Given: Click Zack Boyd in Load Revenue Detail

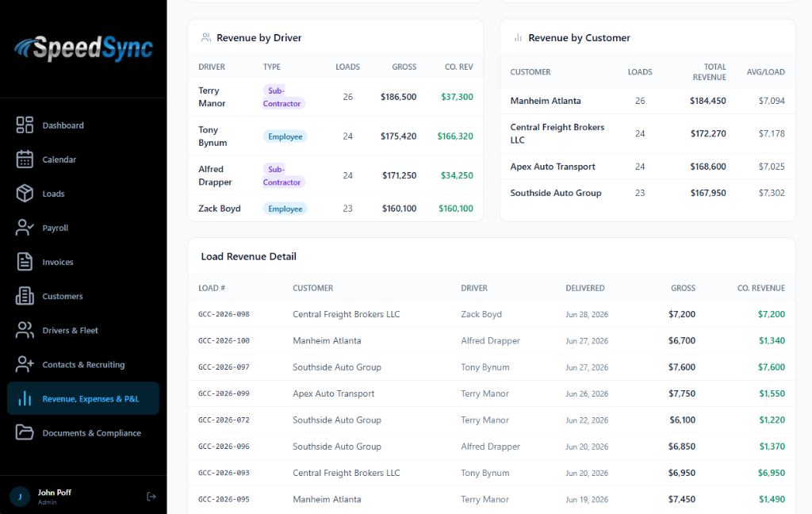Looking at the screenshot, I should pyautogui.click(x=481, y=315).
